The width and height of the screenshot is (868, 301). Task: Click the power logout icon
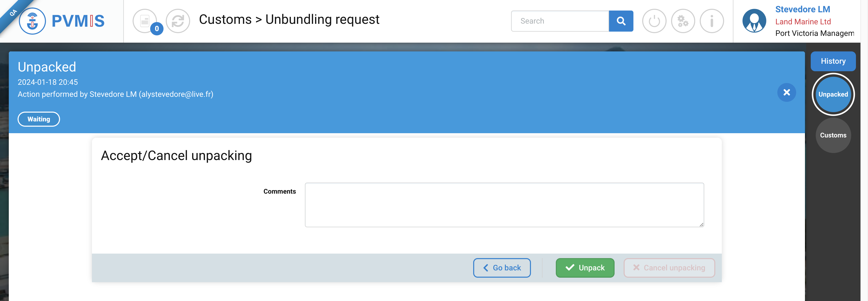pyautogui.click(x=654, y=21)
